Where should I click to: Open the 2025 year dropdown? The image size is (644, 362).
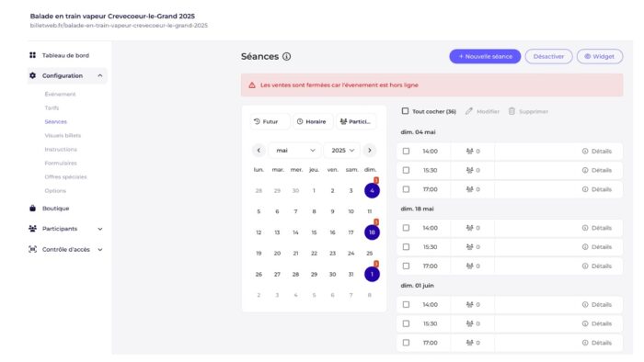pos(342,151)
